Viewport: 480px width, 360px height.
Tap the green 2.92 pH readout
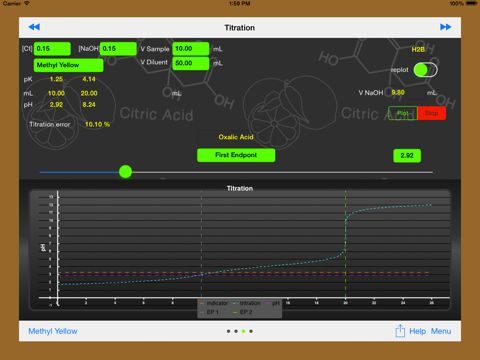(x=407, y=156)
